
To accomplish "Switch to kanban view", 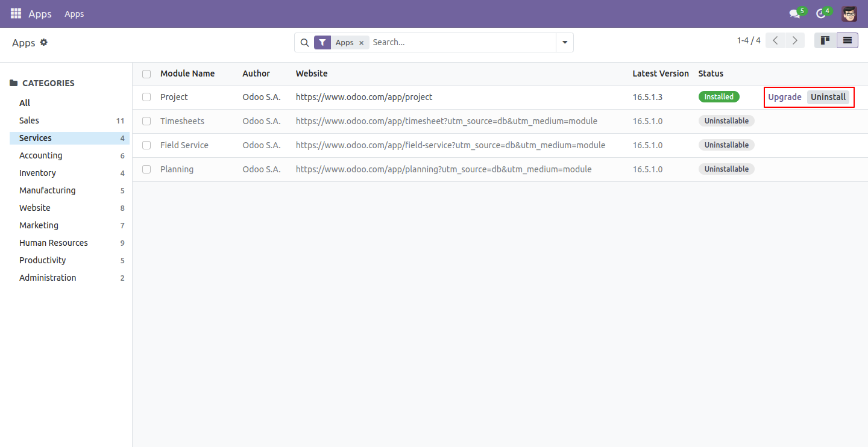I will tap(825, 40).
